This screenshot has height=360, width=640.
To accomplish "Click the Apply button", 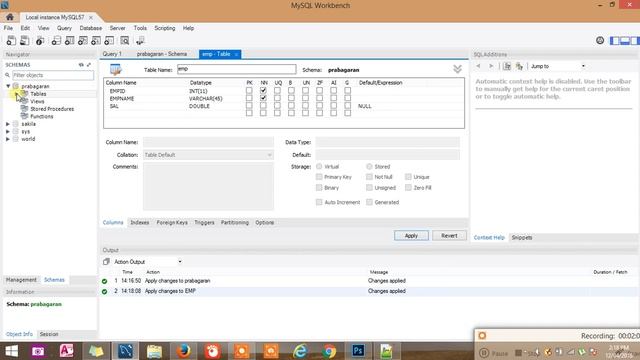I will pos(411,236).
